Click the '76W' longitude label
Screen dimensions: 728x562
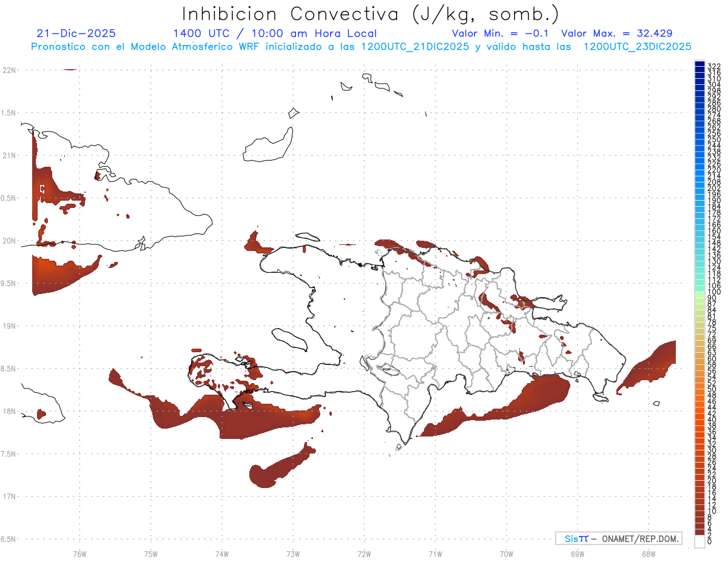[79, 554]
